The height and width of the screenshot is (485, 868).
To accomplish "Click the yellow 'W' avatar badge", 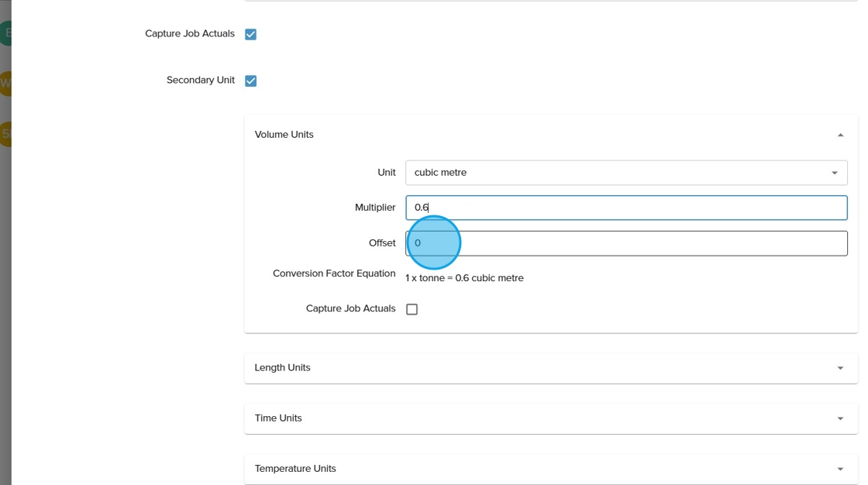I will [5, 83].
